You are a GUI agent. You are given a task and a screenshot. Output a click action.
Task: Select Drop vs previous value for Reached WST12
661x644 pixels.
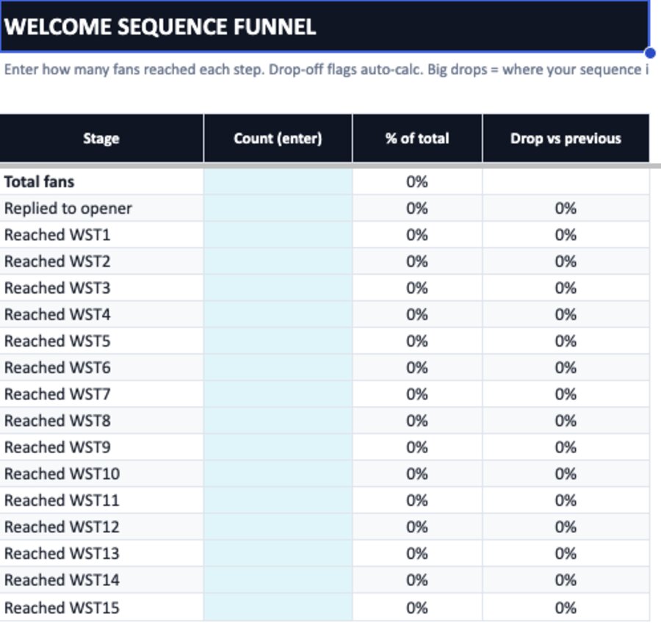tap(566, 527)
